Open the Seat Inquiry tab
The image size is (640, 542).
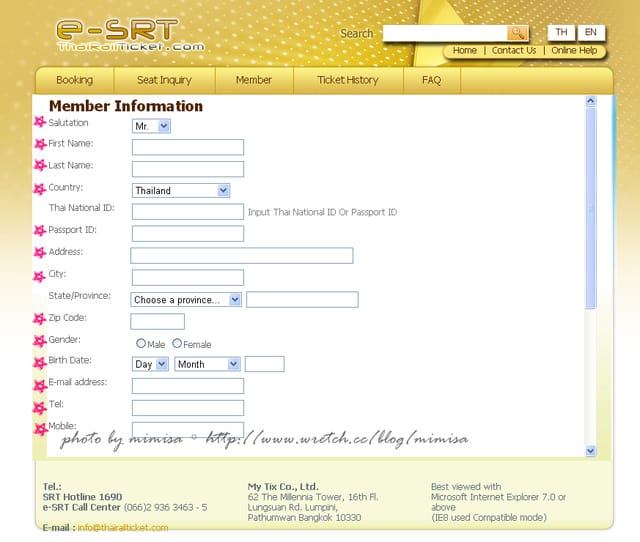click(164, 80)
